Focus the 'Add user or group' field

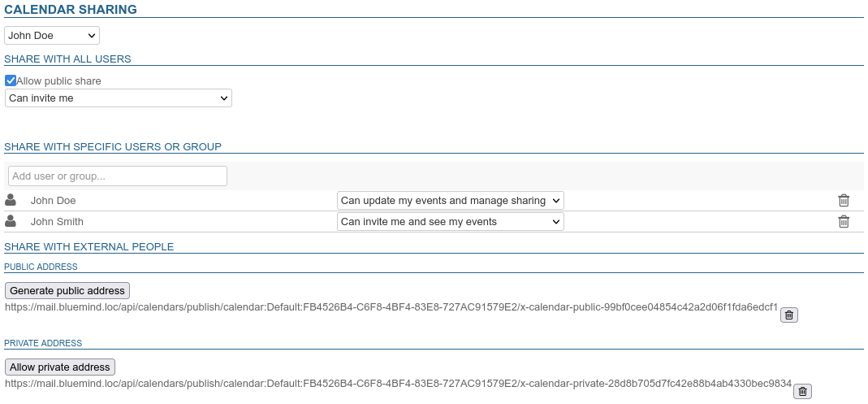click(x=118, y=176)
